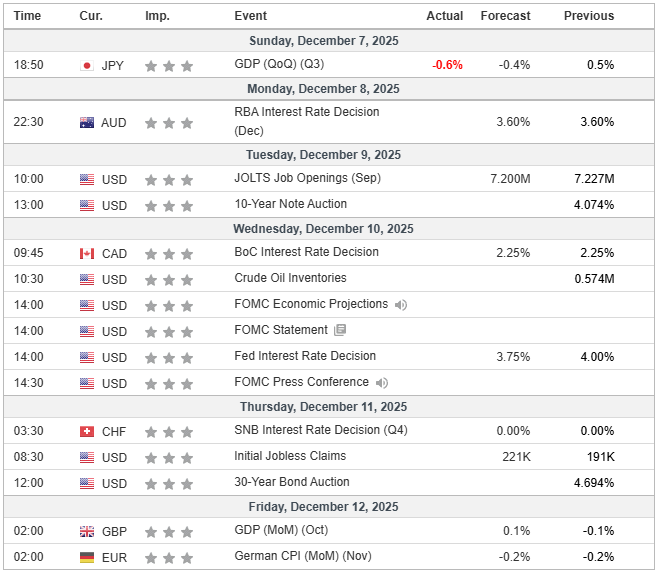This screenshot has height=573, width=658.
Task: Open the 10-Year Note Auction event
Action: [290, 204]
